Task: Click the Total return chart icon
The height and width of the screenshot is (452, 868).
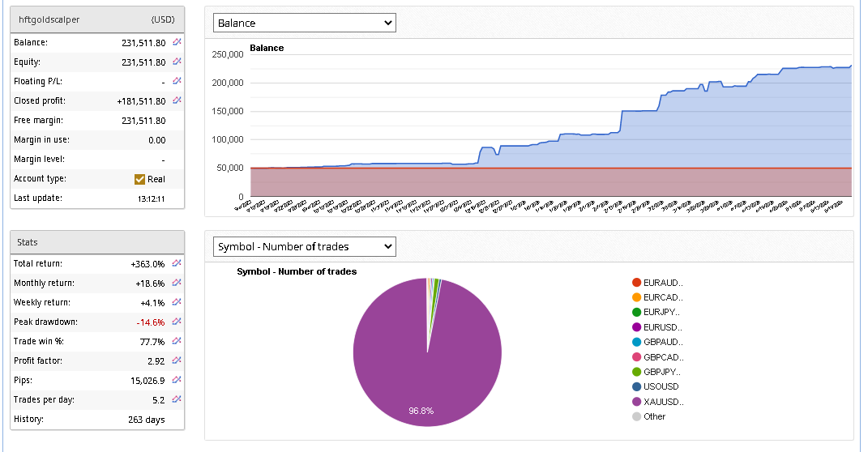Action: (x=177, y=263)
